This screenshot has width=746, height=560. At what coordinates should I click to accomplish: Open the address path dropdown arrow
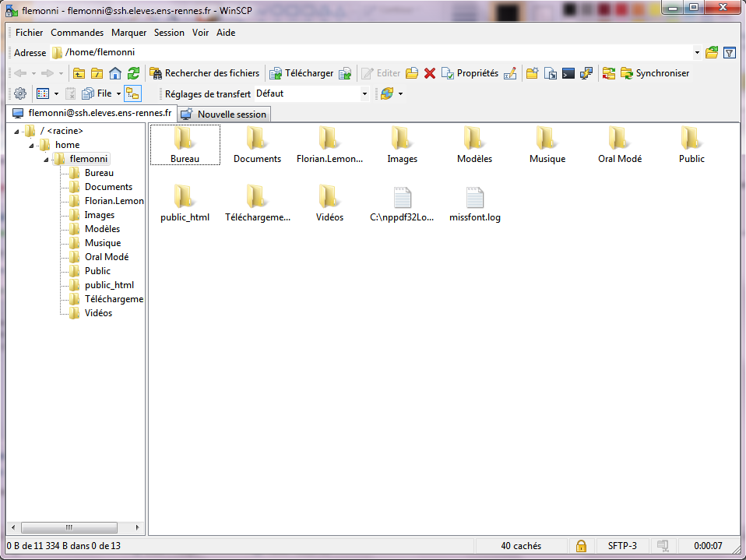tap(697, 52)
